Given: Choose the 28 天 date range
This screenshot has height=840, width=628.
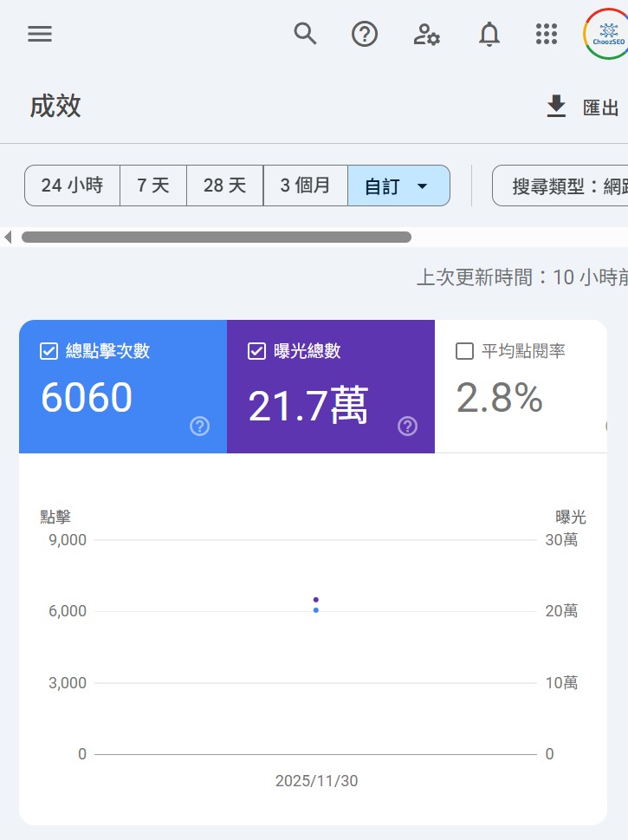Looking at the screenshot, I should pos(225,186).
